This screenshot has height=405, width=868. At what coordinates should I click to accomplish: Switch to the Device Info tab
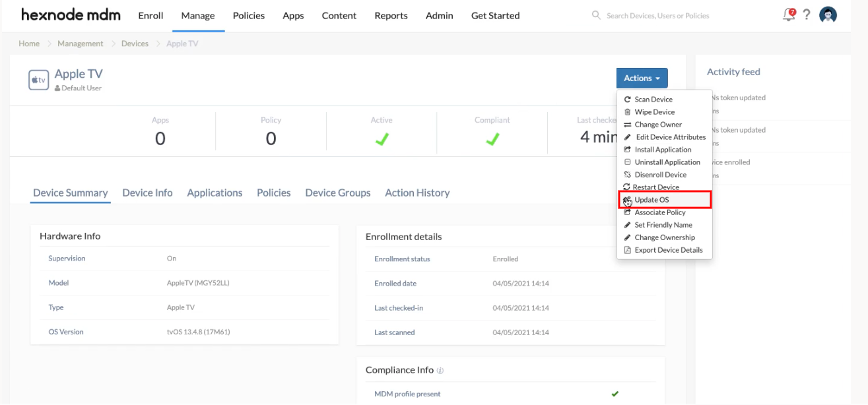(x=147, y=193)
